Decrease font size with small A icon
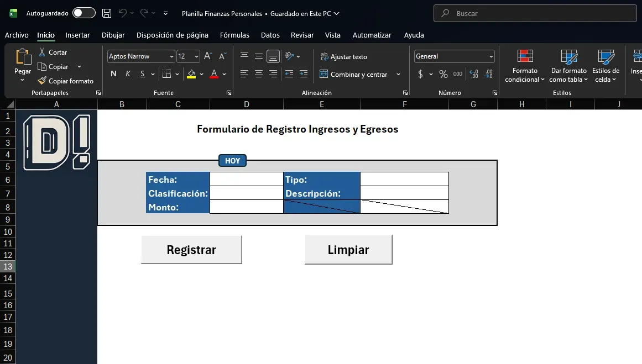Image resolution: width=642 pixels, height=364 pixels. tap(223, 56)
